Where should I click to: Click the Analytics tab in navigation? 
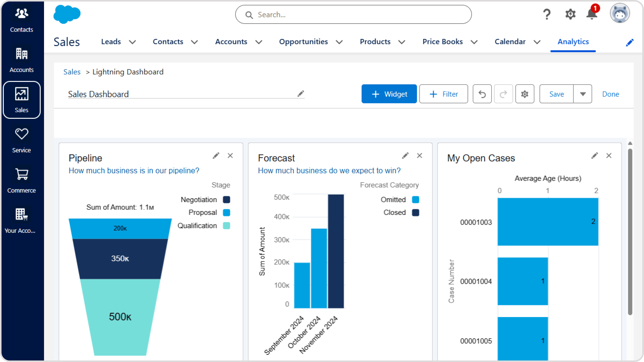click(x=573, y=41)
